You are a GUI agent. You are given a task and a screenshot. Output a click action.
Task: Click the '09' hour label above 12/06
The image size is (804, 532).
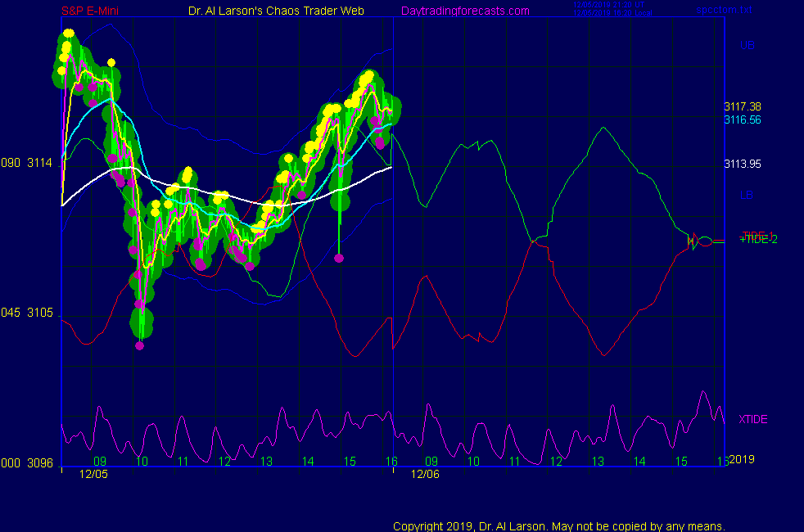(x=431, y=462)
